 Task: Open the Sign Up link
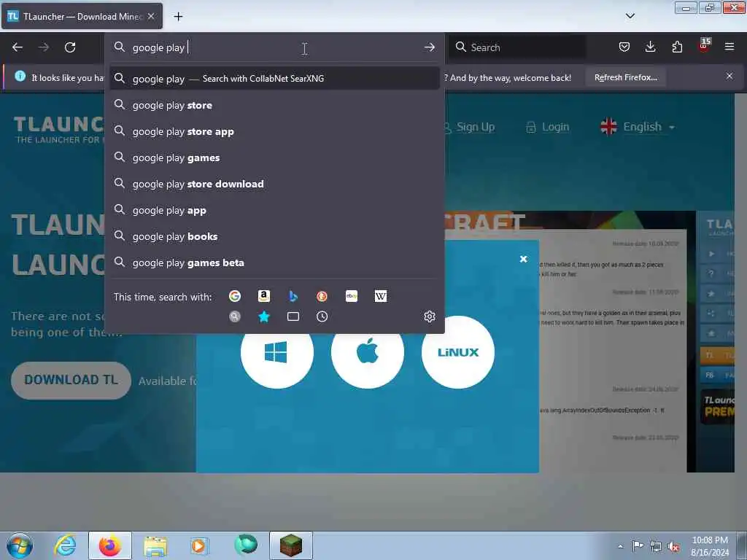[469, 127]
